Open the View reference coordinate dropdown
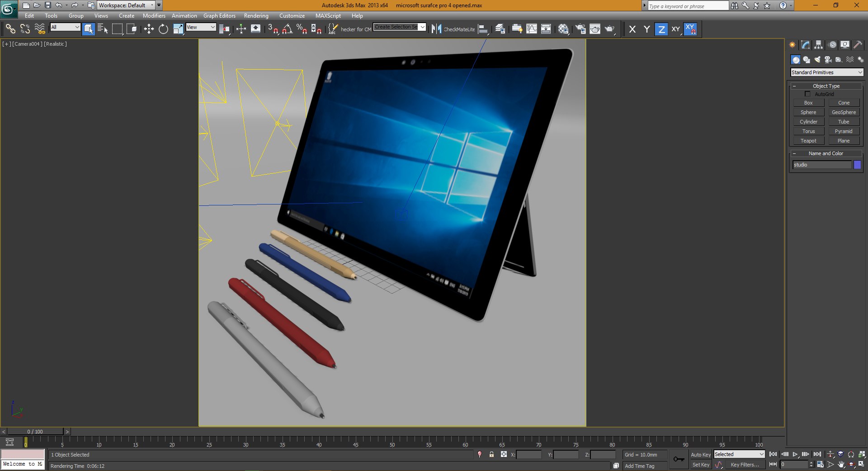The image size is (868, 471). pos(201,27)
